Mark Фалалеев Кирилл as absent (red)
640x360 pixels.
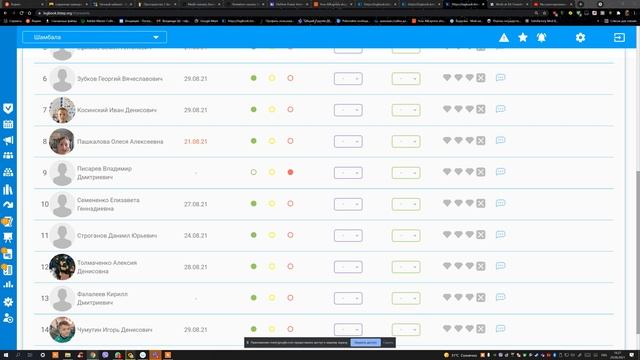tap(290, 298)
